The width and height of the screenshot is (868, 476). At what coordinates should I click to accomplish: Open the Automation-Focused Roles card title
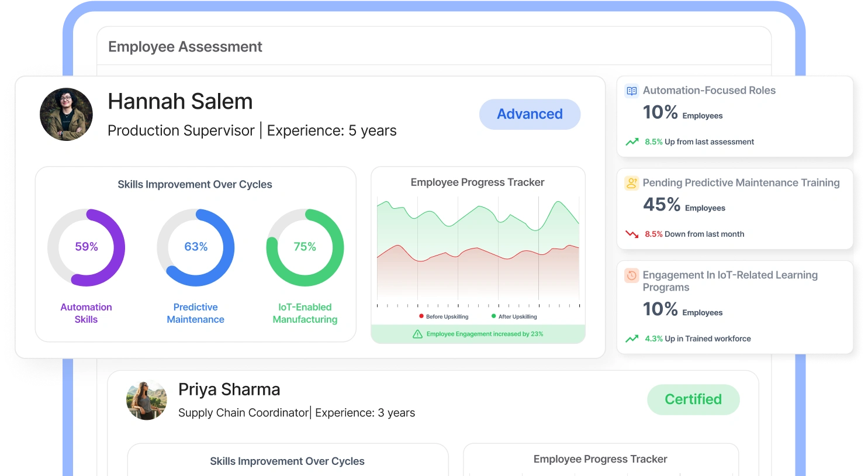click(709, 91)
